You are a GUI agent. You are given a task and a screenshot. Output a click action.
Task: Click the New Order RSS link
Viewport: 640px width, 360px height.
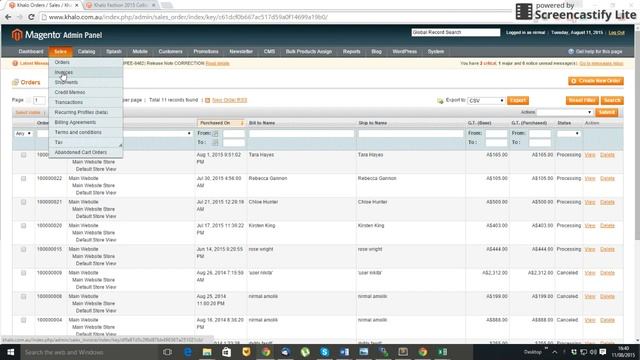pyautogui.click(x=229, y=100)
